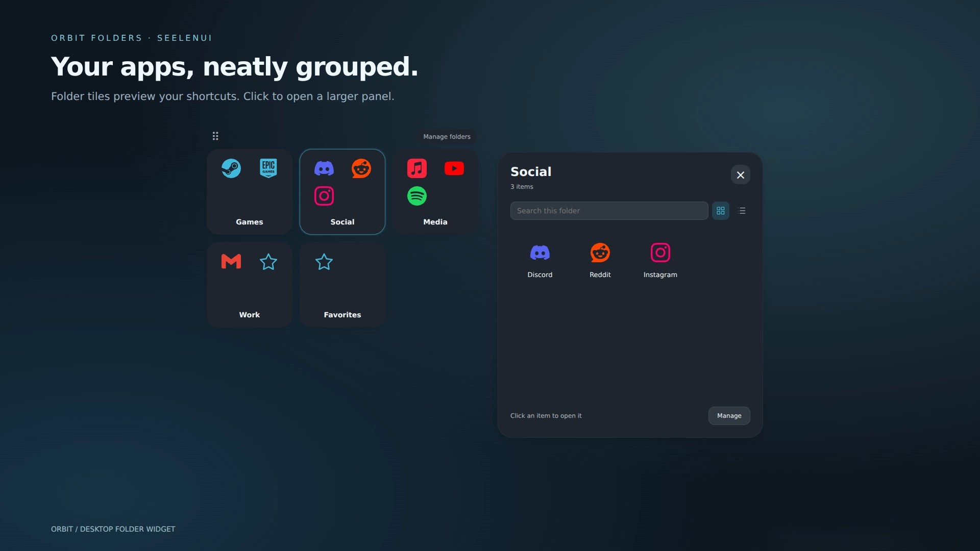Click the Manage button in Social panel
980x551 pixels.
729,416
